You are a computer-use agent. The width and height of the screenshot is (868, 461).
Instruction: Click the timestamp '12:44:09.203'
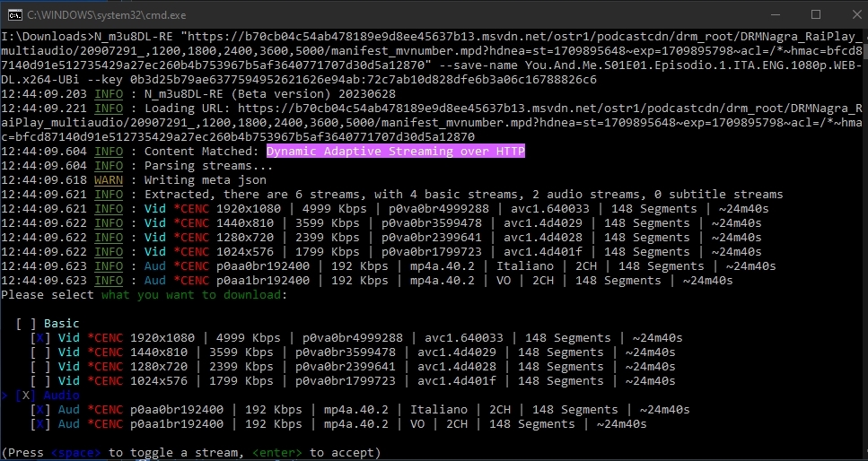tap(44, 93)
